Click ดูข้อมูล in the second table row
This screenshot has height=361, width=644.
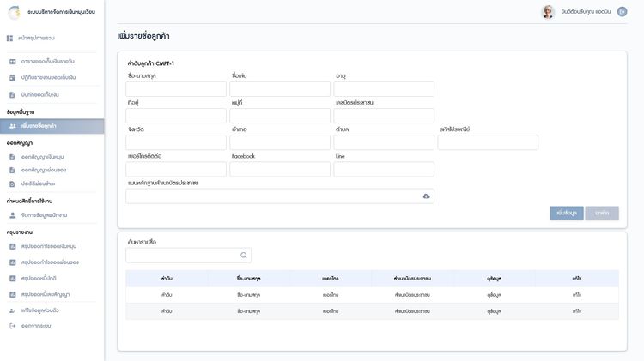pos(495,310)
